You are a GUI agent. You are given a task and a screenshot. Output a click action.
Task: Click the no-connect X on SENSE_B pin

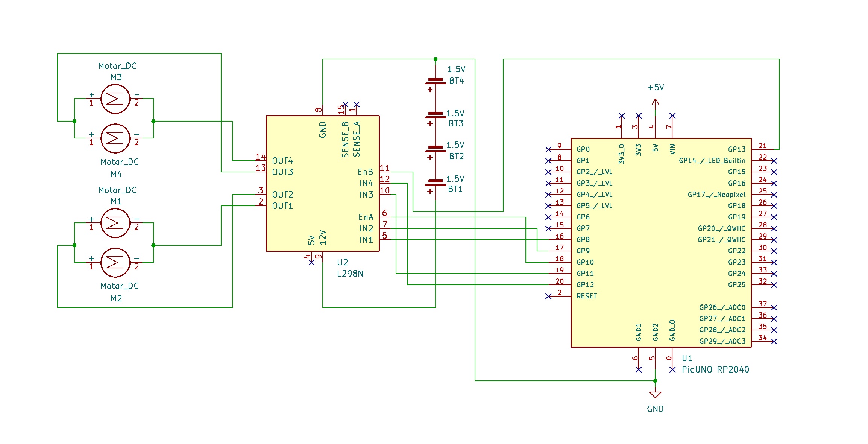click(345, 104)
